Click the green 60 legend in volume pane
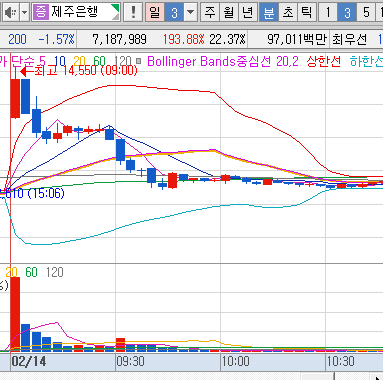 (31, 272)
